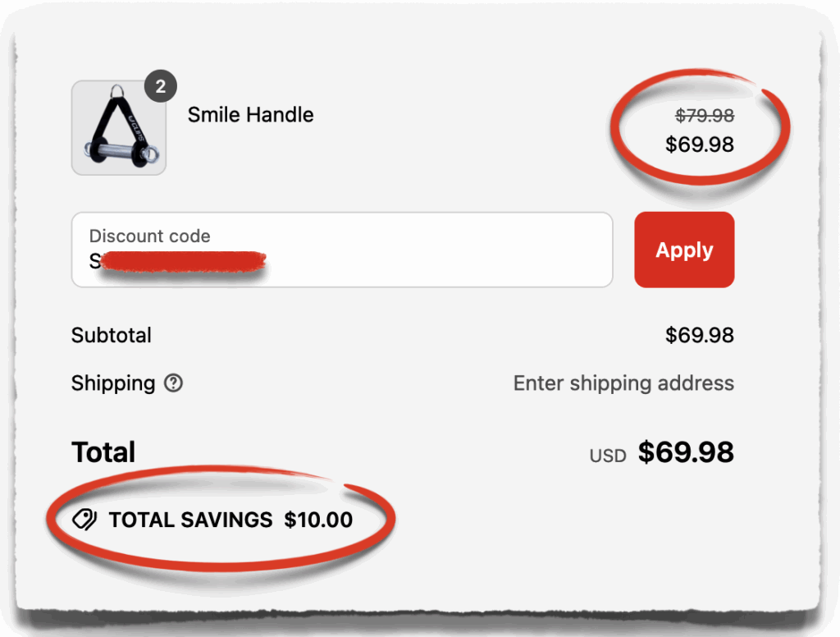This screenshot has height=637, width=840.
Task: Click the Subtotal label
Action: pos(111,335)
